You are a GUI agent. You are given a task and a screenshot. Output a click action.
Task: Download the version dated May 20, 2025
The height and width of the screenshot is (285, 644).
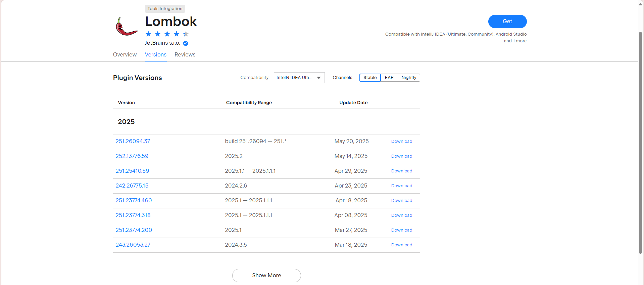point(402,141)
